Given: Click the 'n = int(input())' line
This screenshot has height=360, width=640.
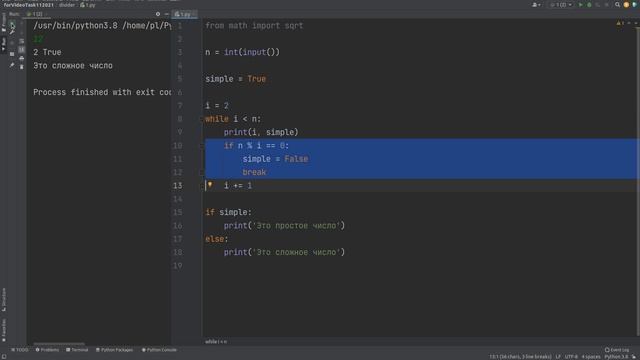Looking at the screenshot, I should pos(242,52).
